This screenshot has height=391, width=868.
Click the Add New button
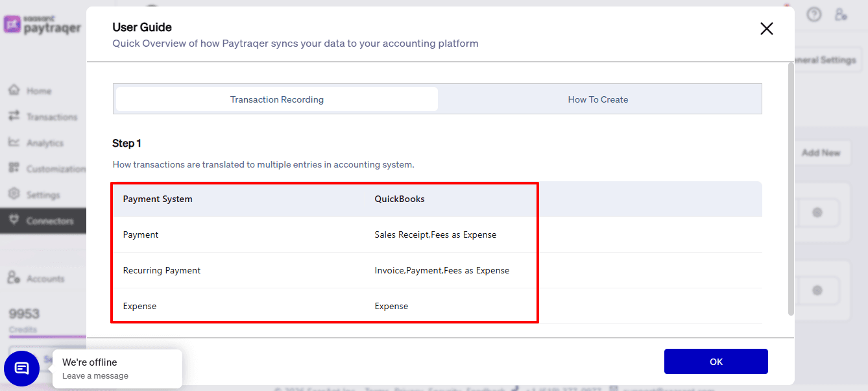coord(821,153)
